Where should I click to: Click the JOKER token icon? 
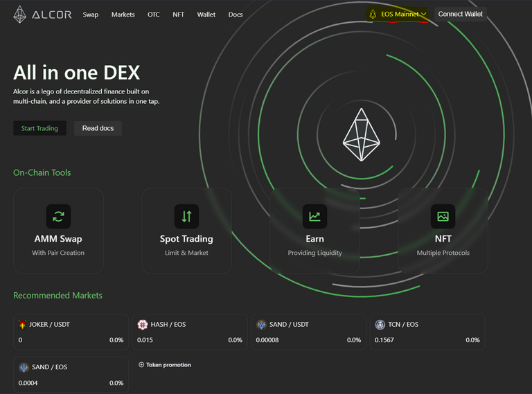(22, 325)
